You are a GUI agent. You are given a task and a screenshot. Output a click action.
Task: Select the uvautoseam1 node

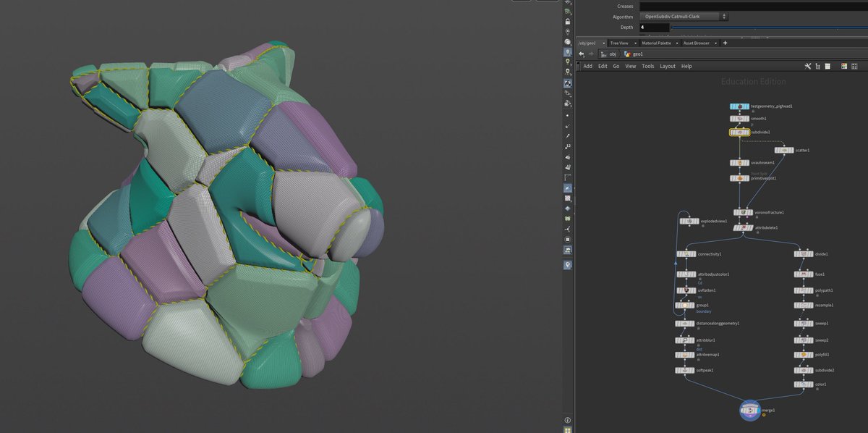739,163
